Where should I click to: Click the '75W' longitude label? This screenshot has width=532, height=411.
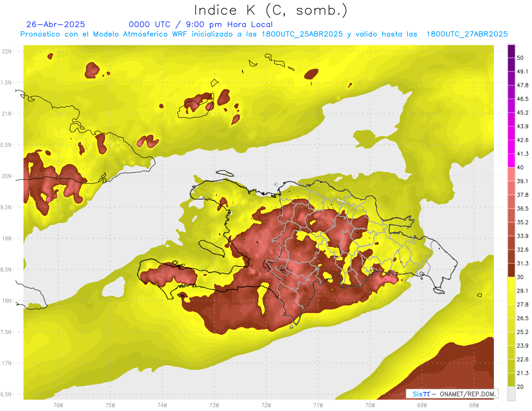pyautogui.click(x=110, y=406)
